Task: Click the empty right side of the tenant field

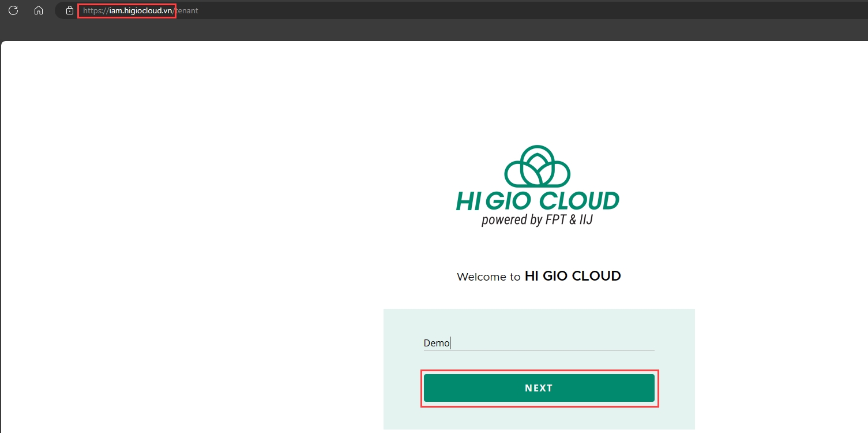Action: click(x=577, y=343)
